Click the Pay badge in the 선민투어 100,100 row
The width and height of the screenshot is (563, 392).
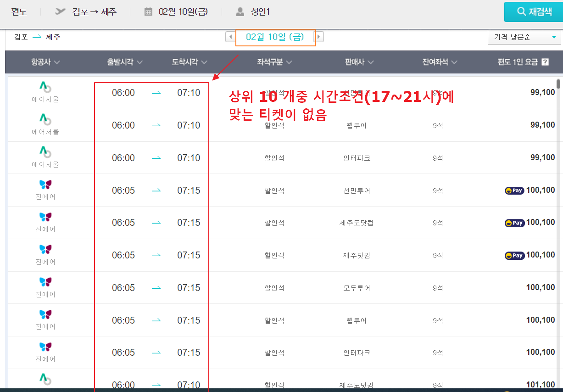[x=514, y=190]
